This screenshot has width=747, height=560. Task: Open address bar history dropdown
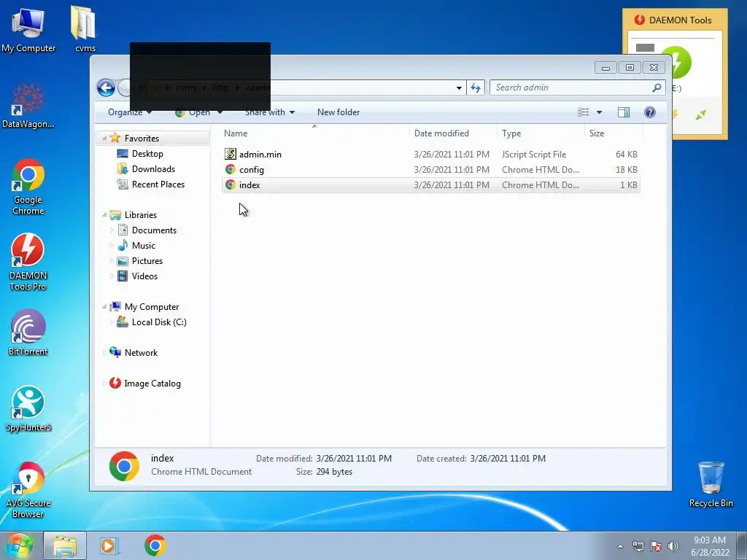pos(459,87)
